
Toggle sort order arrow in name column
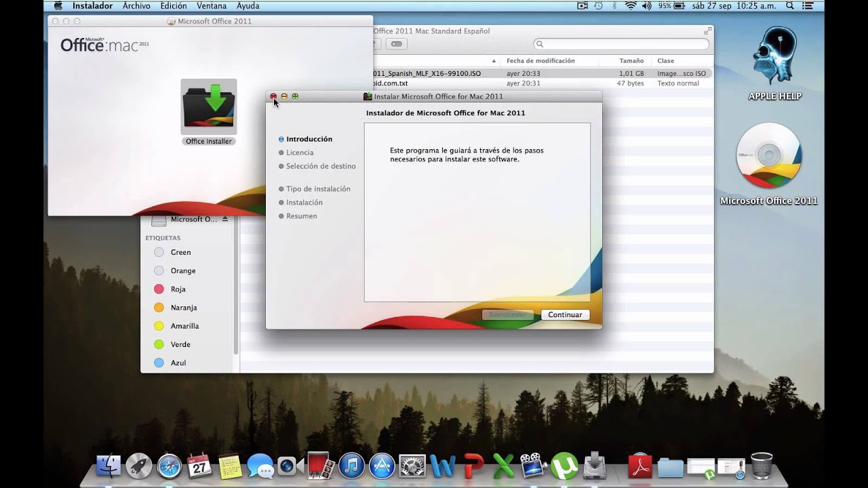[x=494, y=61]
